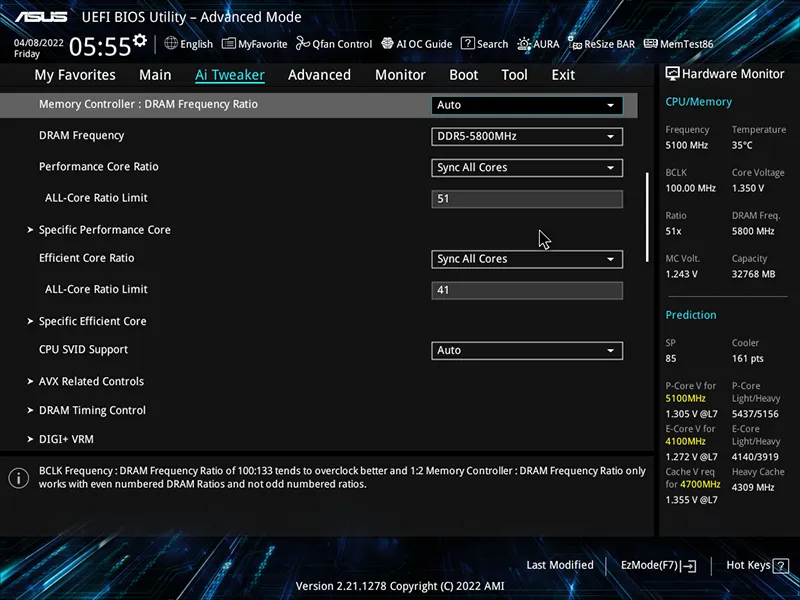Switch to EzMode(F7)
800x600 pixels.
point(658,565)
